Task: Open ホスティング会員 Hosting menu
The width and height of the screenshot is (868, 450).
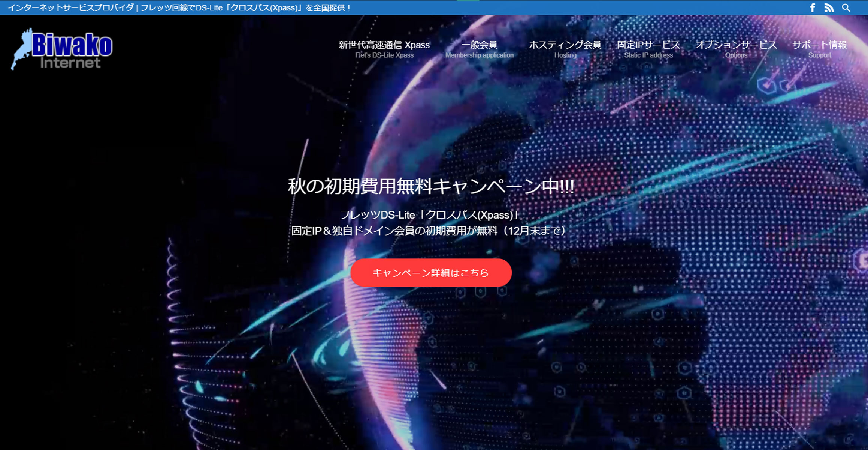Action: pos(565,49)
